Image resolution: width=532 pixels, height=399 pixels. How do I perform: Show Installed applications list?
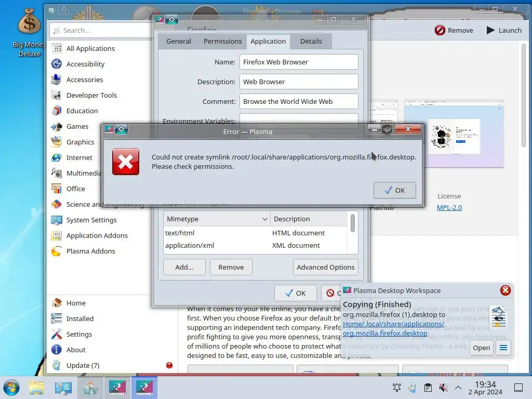coord(79,319)
